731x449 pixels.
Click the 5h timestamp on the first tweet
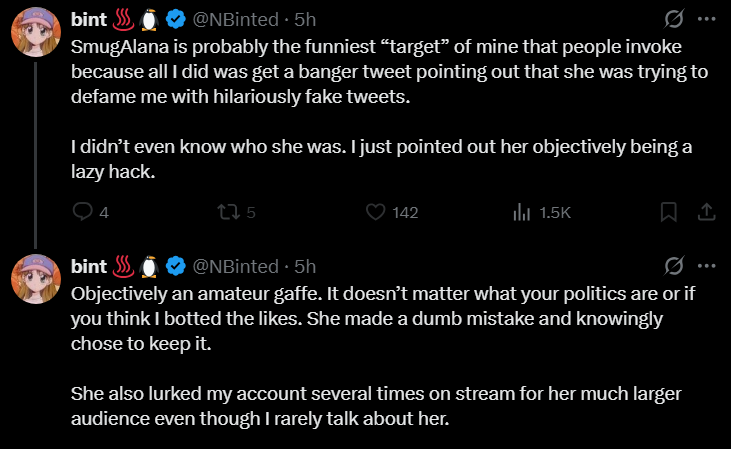pos(305,20)
